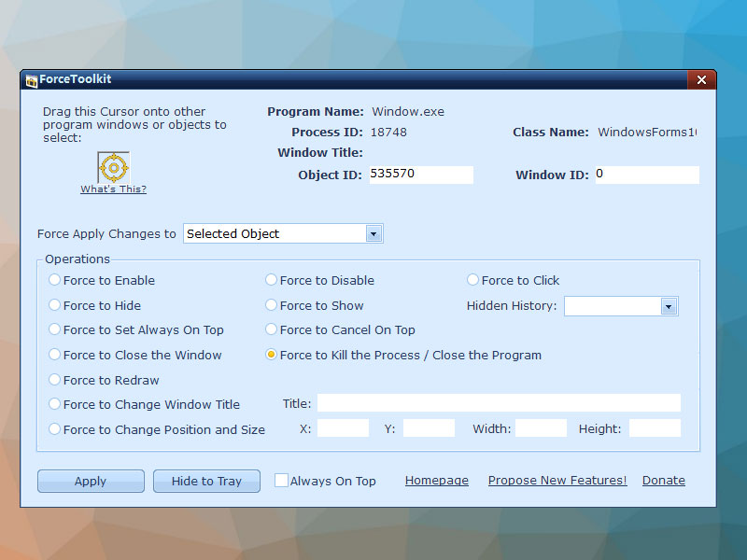The width and height of the screenshot is (747, 560).
Task: Open the Hidden History dropdown
Action: [669, 306]
